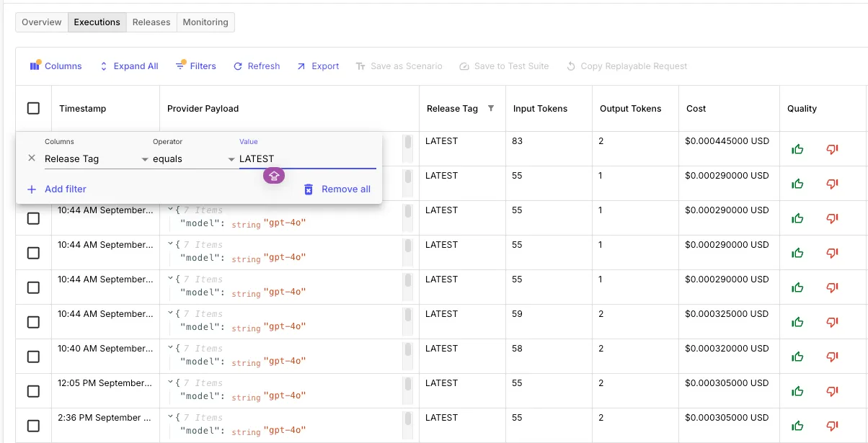Thumbs up the 12:05 PM execution
This screenshot has height=443, width=868.
[797, 391]
